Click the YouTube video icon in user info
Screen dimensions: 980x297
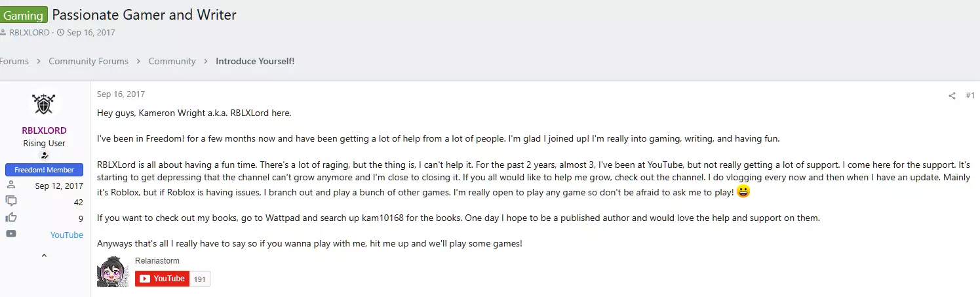[x=11, y=234]
